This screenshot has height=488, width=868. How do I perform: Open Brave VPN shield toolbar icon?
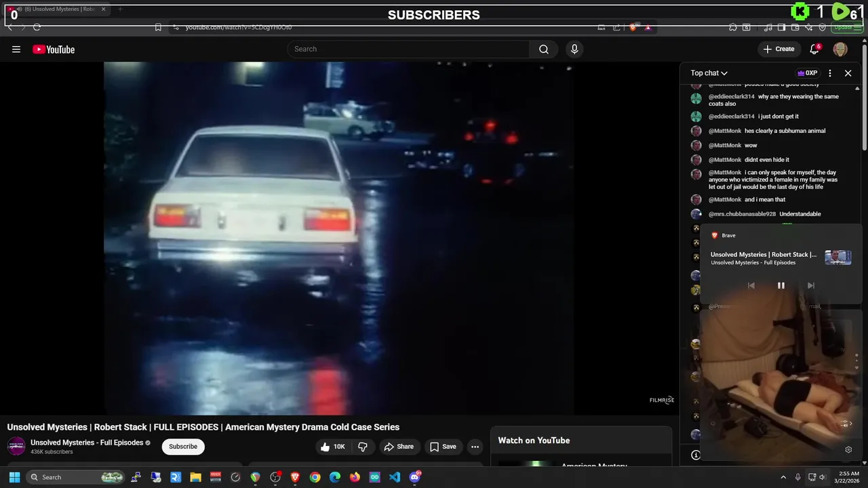823,27
